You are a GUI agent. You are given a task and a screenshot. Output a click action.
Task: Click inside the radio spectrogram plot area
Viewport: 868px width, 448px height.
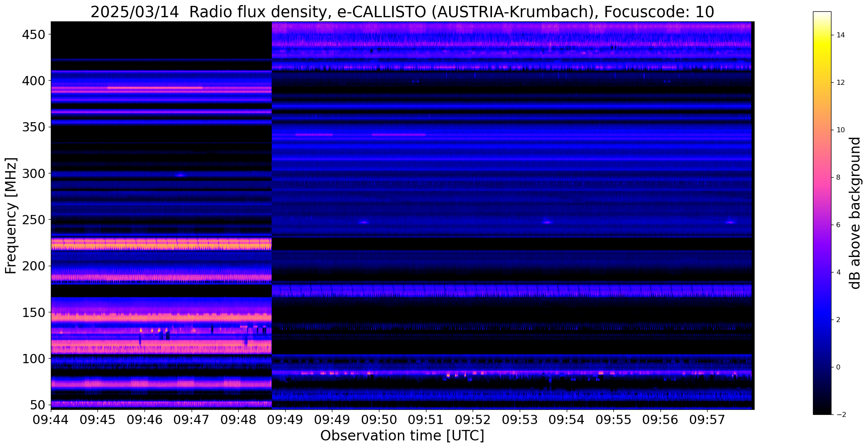click(x=402, y=215)
